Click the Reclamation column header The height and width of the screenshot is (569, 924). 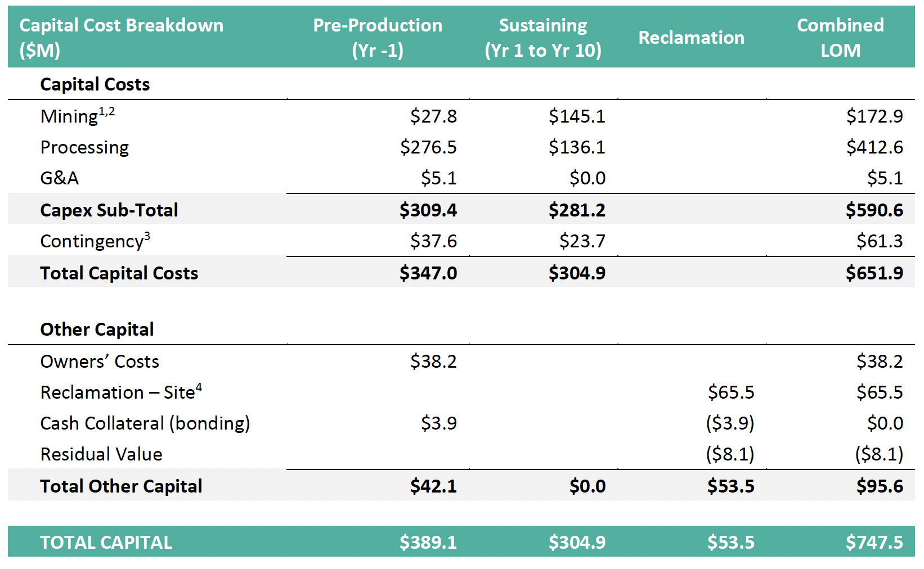(691, 38)
